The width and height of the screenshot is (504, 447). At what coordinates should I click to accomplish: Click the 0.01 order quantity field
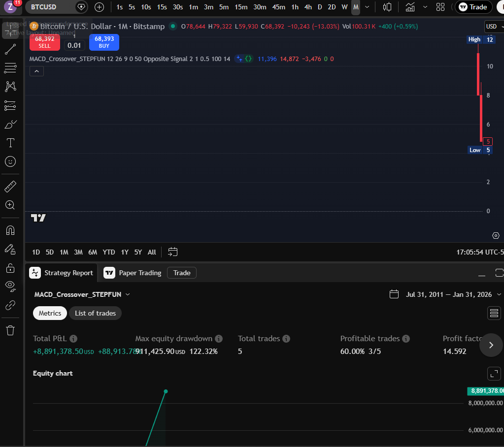[74, 45]
